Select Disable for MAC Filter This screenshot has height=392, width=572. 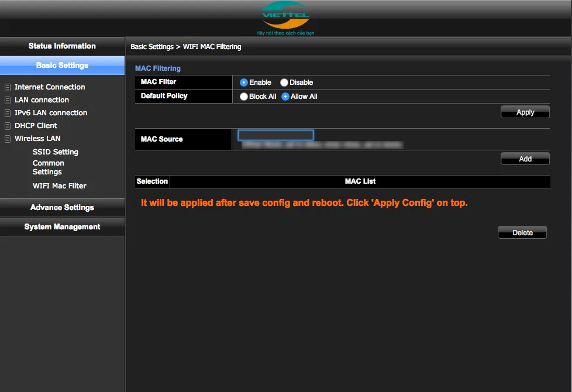point(284,82)
